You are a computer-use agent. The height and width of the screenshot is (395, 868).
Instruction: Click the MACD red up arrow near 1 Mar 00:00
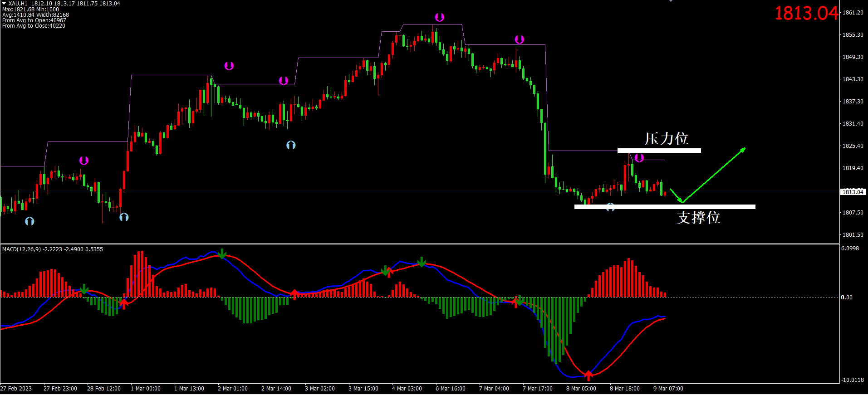point(124,304)
